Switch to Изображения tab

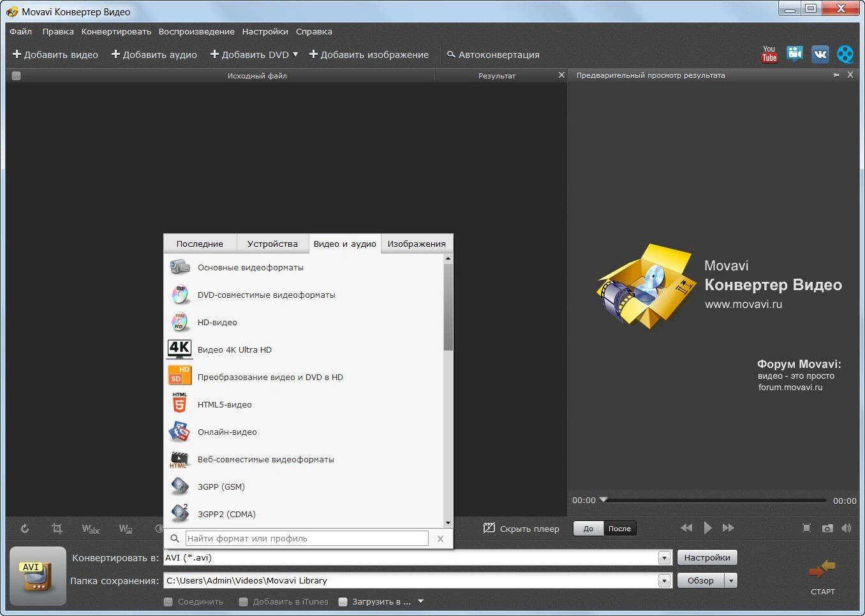417,244
